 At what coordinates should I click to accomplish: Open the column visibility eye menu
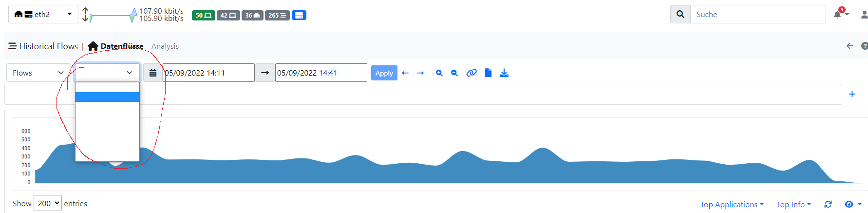click(x=853, y=204)
